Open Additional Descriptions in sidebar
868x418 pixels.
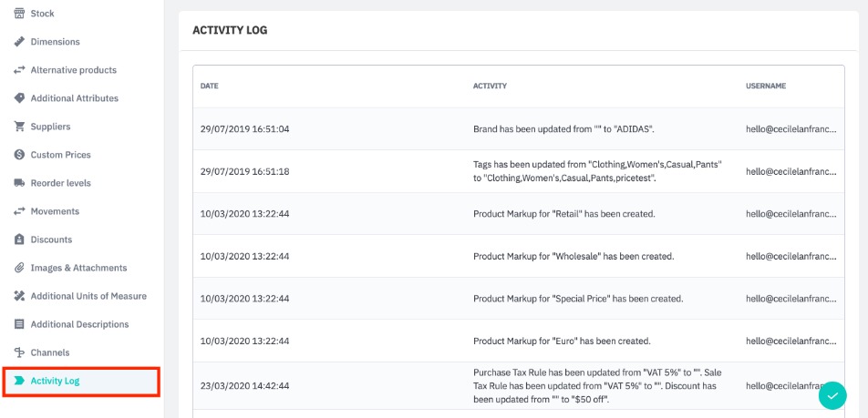tap(79, 324)
